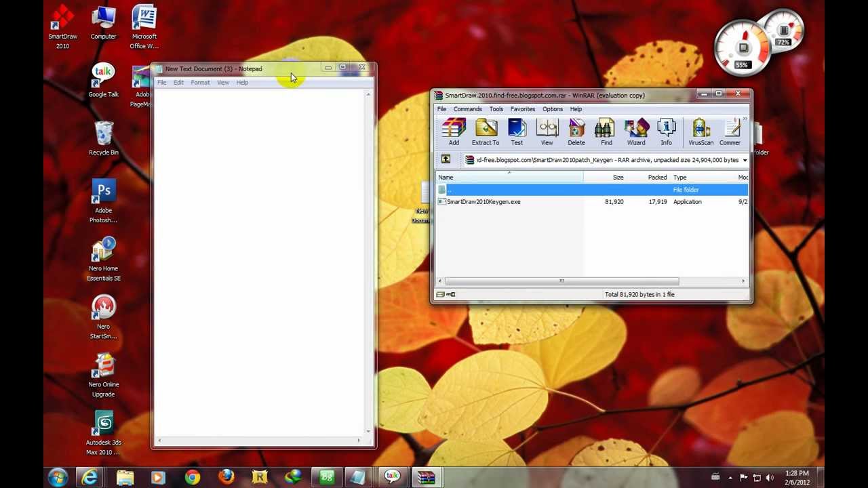Image resolution: width=868 pixels, height=488 pixels.
Task: Open the WinRAR address bar dropdown
Action: (745, 160)
